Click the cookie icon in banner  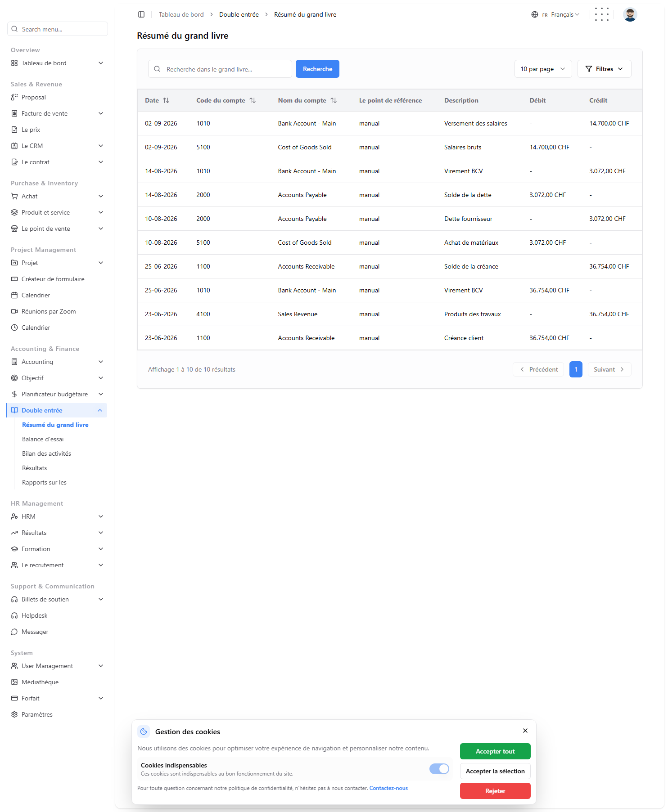pyautogui.click(x=144, y=731)
